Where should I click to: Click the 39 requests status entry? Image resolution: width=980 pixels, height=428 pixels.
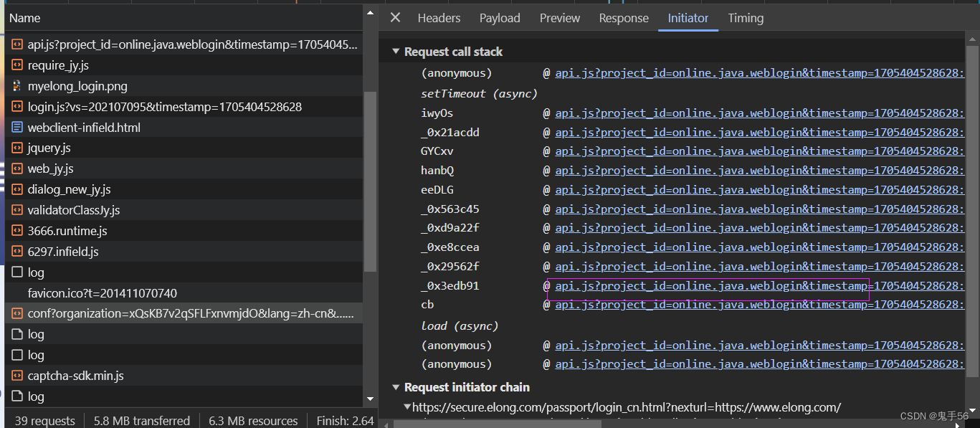coord(44,421)
